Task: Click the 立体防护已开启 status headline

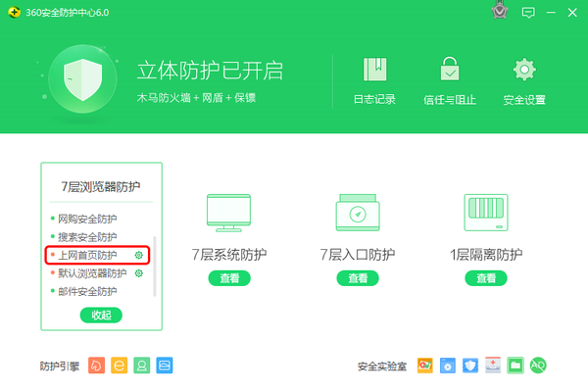Action: point(210,71)
